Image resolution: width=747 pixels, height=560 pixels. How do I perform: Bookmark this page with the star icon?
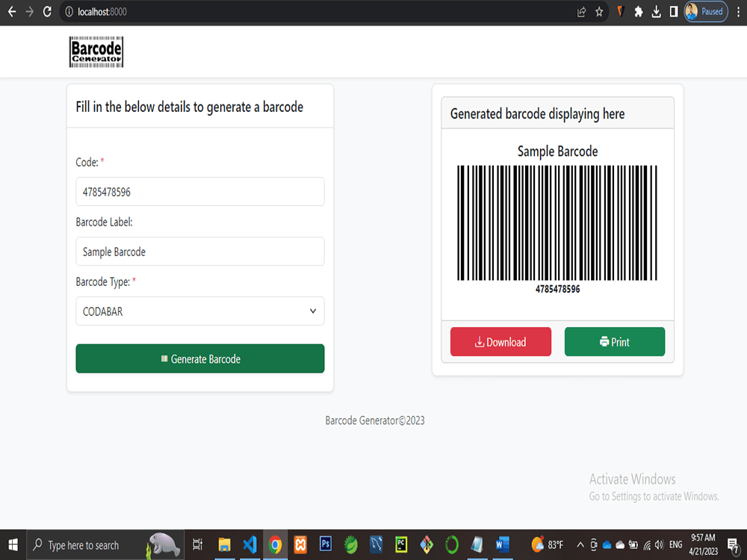click(599, 12)
